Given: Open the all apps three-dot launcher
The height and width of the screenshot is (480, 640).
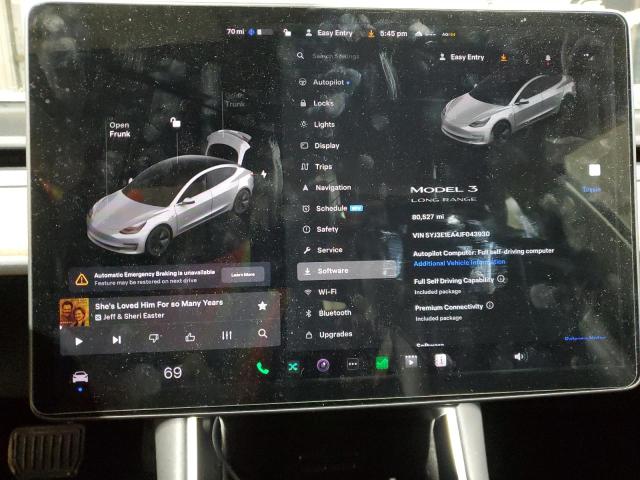Looking at the screenshot, I should pyautogui.click(x=353, y=364).
